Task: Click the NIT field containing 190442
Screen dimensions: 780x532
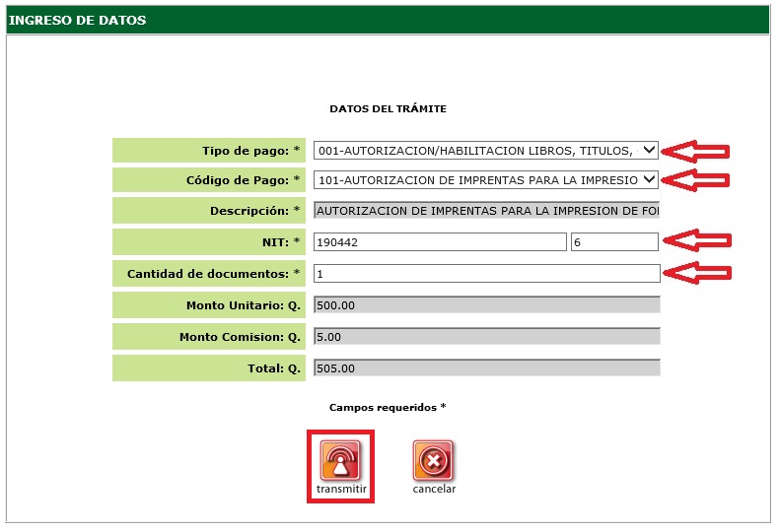Action: tap(439, 242)
